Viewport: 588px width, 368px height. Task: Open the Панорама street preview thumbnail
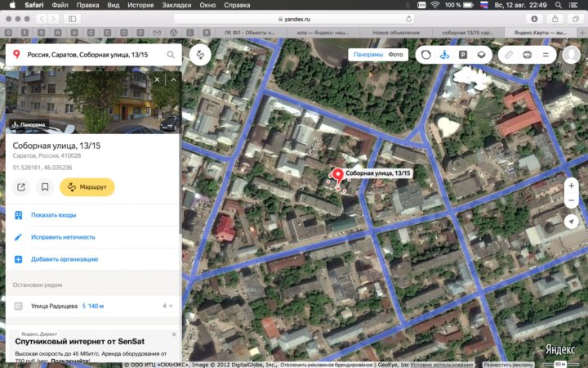pos(93,101)
